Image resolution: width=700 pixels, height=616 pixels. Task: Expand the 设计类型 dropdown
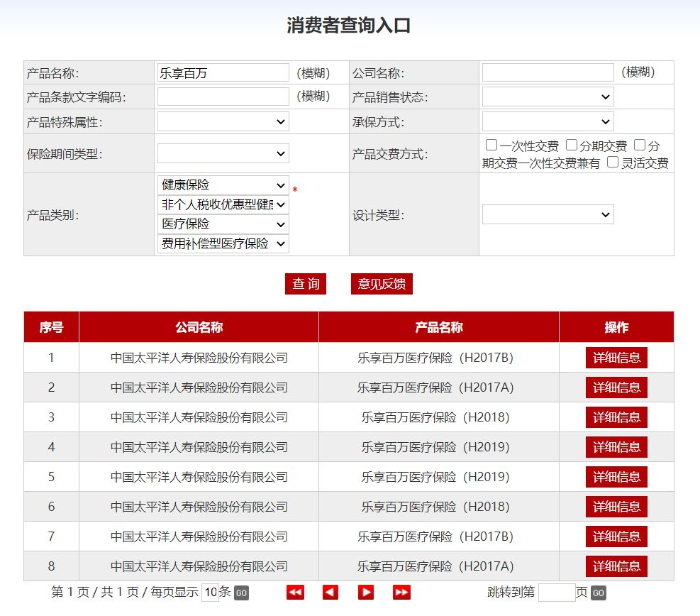coord(548,214)
